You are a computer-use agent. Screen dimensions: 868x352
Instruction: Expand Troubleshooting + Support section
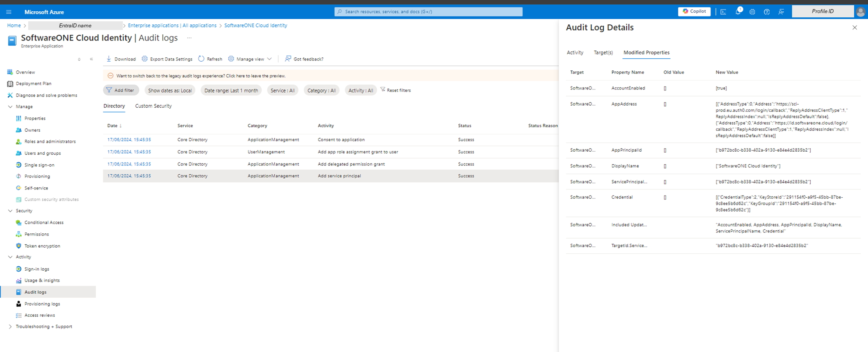point(10,326)
